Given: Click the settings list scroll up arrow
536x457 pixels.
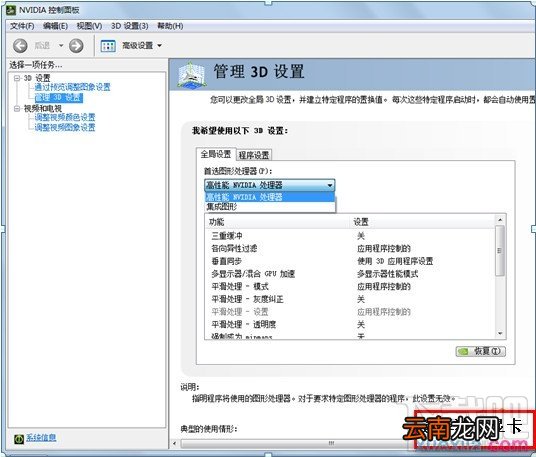Looking at the screenshot, I should click(x=500, y=219).
